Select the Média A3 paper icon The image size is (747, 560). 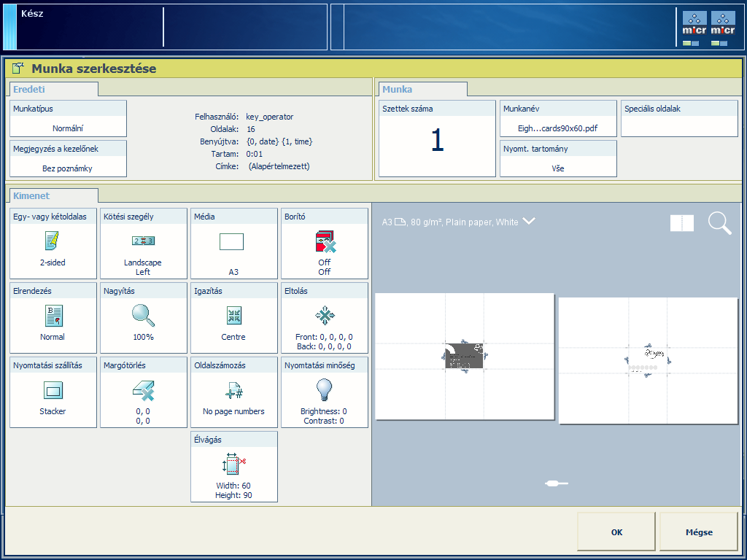click(x=231, y=241)
